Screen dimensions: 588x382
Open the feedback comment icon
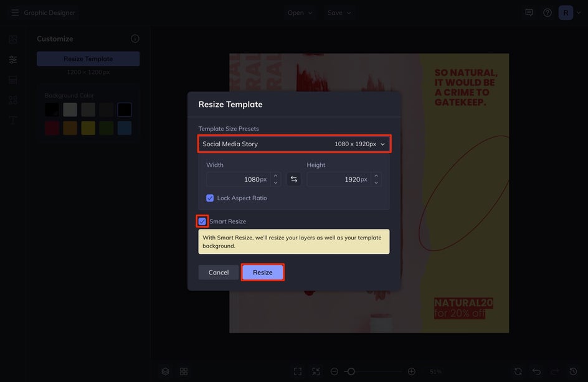pyautogui.click(x=529, y=12)
